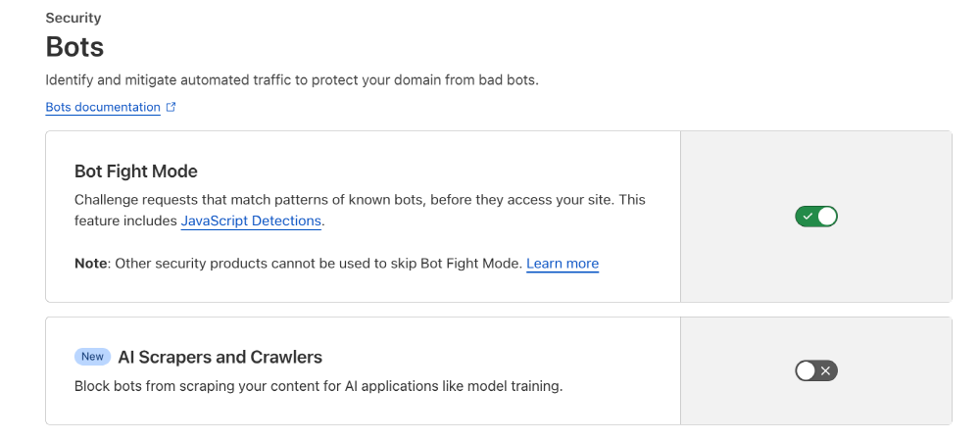Select the AI Scrapers and Crawlers heading
980x440 pixels.
tap(220, 357)
